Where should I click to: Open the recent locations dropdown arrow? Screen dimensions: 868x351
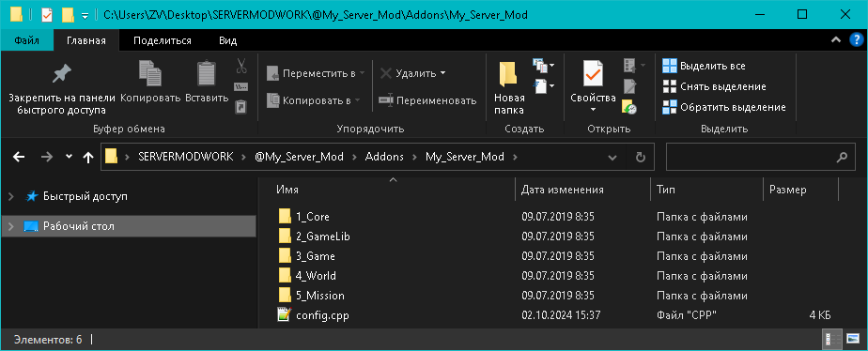pyautogui.click(x=69, y=157)
